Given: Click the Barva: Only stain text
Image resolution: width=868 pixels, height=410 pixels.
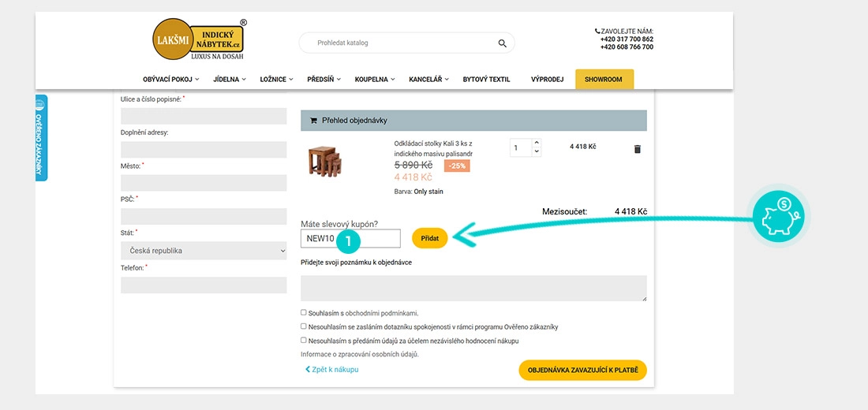Looking at the screenshot, I should click(x=418, y=192).
